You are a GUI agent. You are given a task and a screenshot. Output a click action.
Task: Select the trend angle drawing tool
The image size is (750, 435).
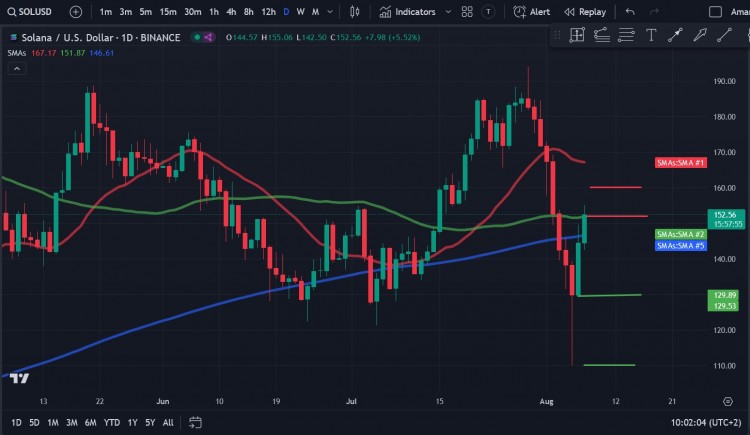pos(601,35)
